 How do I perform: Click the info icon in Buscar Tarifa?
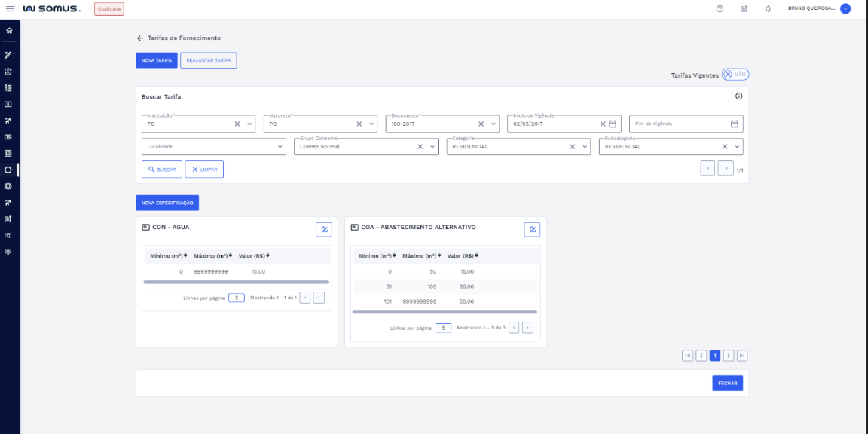click(x=738, y=96)
